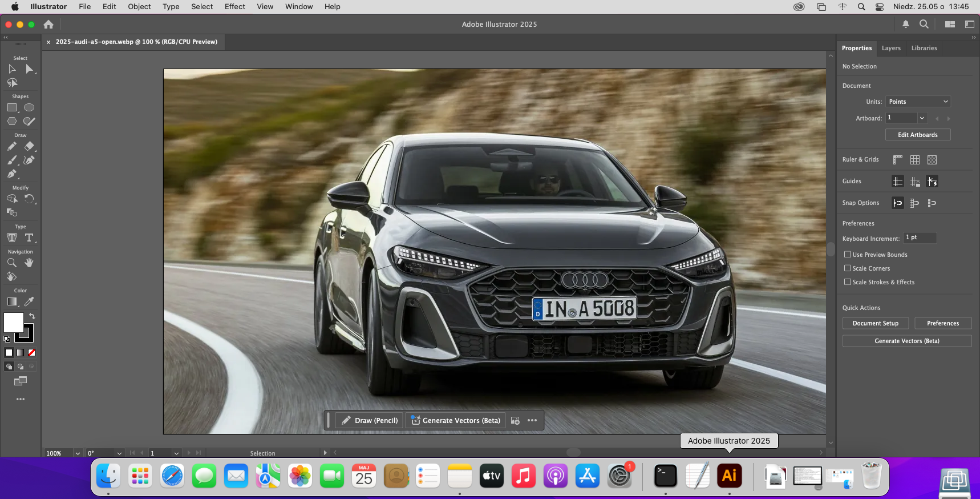Open the arrange documents layout icon

[x=950, y=24]
